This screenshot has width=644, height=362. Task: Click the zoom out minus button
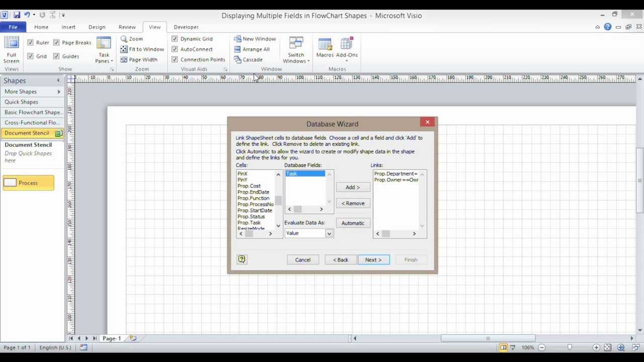(x=542, y=347)
